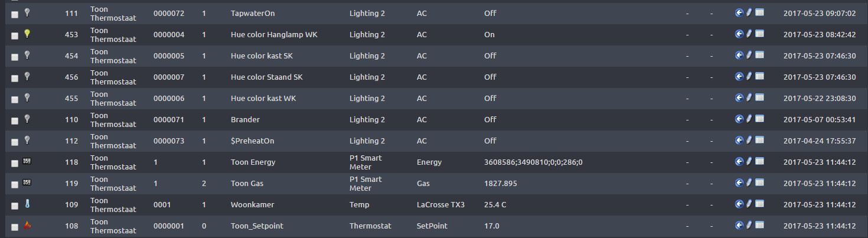Tick the checkbox for TapwaterOn
Viewport: 868px width, 238px height.
15,14
